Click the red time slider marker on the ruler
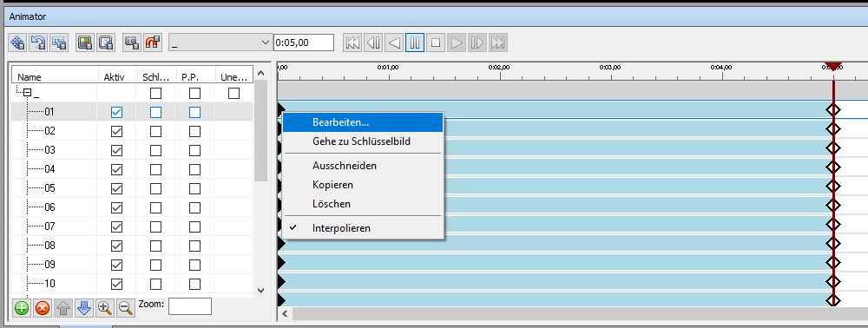The height and width of the screenshot is (328, 868). (x=833, y=66)
